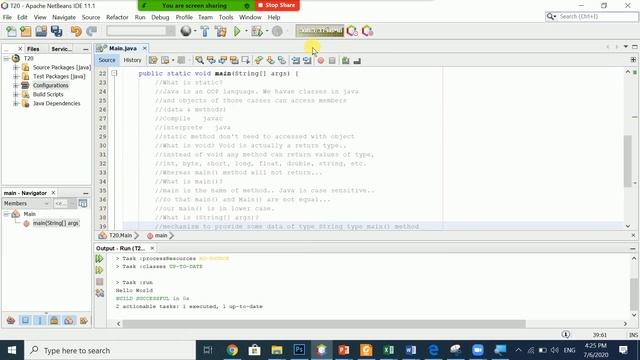Click the New Project toolbar icon
Viewport: 640px width, 360px height.
click(x=26, y=31)
